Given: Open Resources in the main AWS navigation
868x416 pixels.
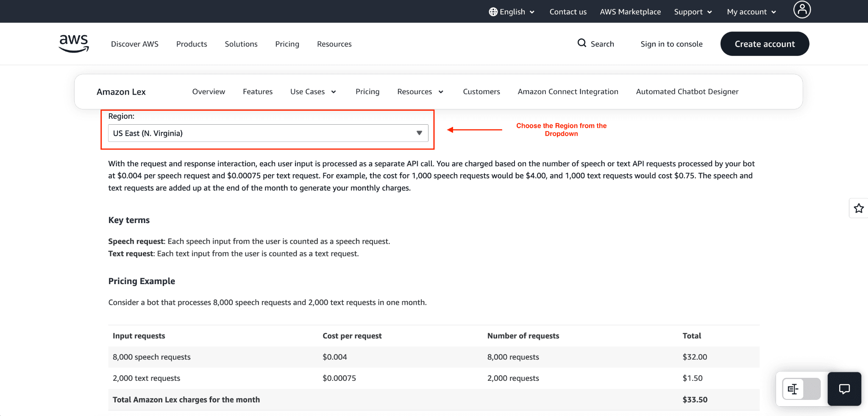Looking at the screenshot, I should [x=334, y=44].
